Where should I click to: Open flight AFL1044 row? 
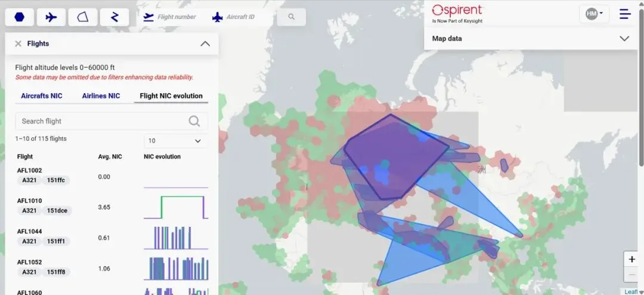pos(112,238)
